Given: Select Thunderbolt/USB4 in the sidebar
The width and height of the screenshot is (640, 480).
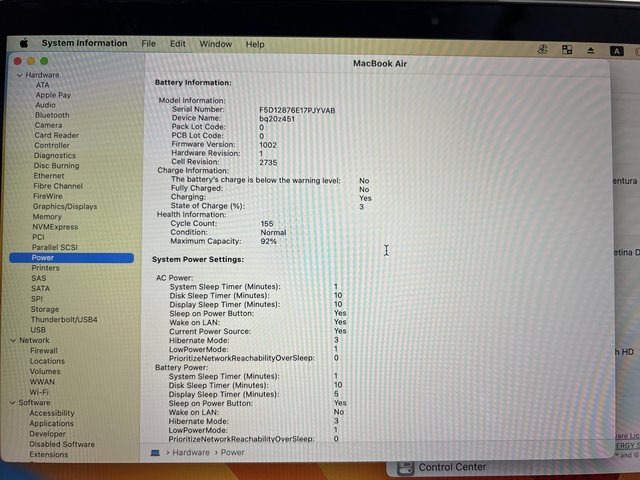Looking at the screenshot, I should coord(64,320).
